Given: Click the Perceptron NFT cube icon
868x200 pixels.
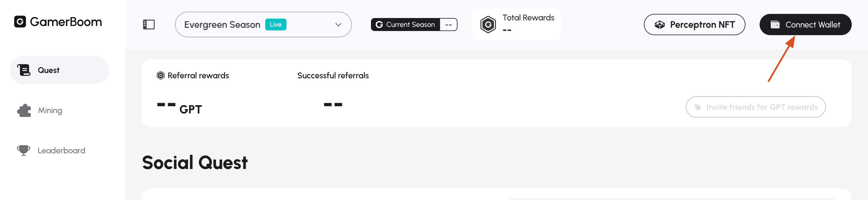Looking at the screenshot, I should [x=659, y=25].
